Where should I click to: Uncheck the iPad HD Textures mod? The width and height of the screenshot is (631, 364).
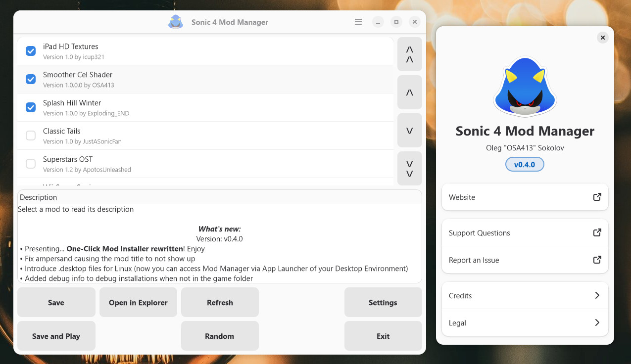(x=31, y=51)
